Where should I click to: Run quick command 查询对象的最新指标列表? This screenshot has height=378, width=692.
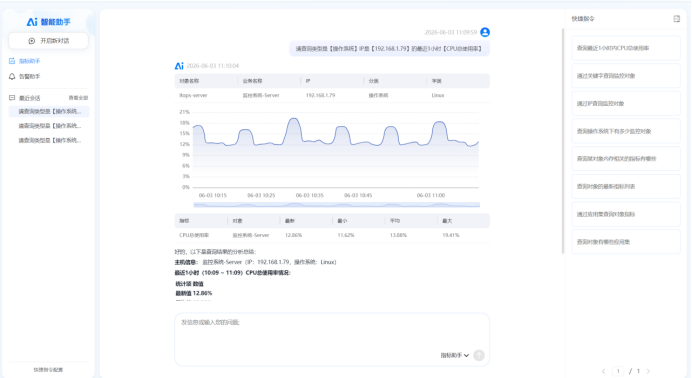click(x=626, y=187)
